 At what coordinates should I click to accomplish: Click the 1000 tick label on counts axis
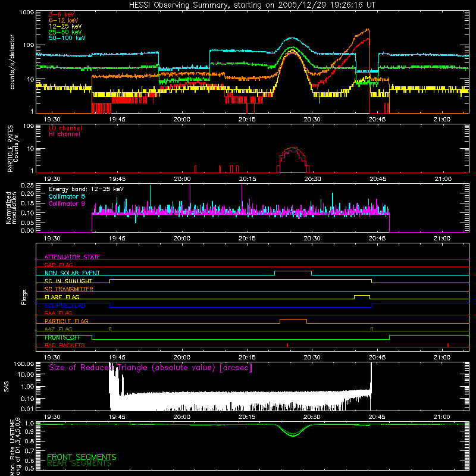coord(27,12)
